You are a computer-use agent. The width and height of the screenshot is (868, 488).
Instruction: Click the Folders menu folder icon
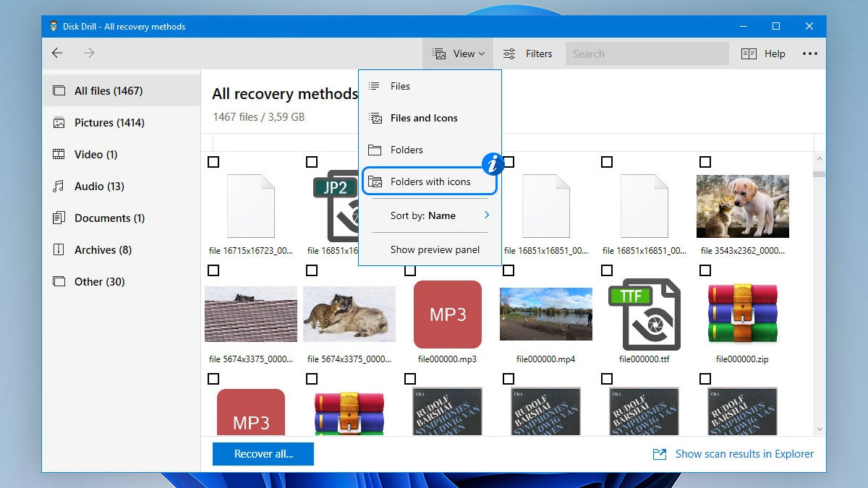(375, 150)
